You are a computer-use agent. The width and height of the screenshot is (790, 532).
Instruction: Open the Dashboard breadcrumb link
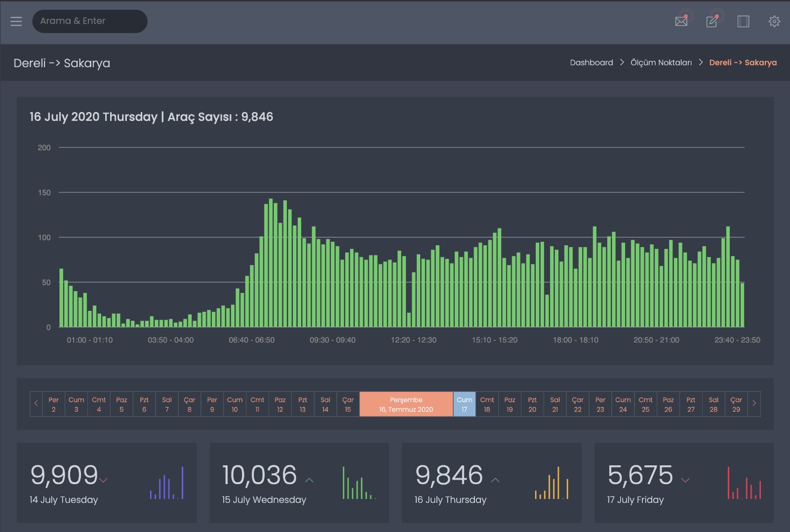591,63
